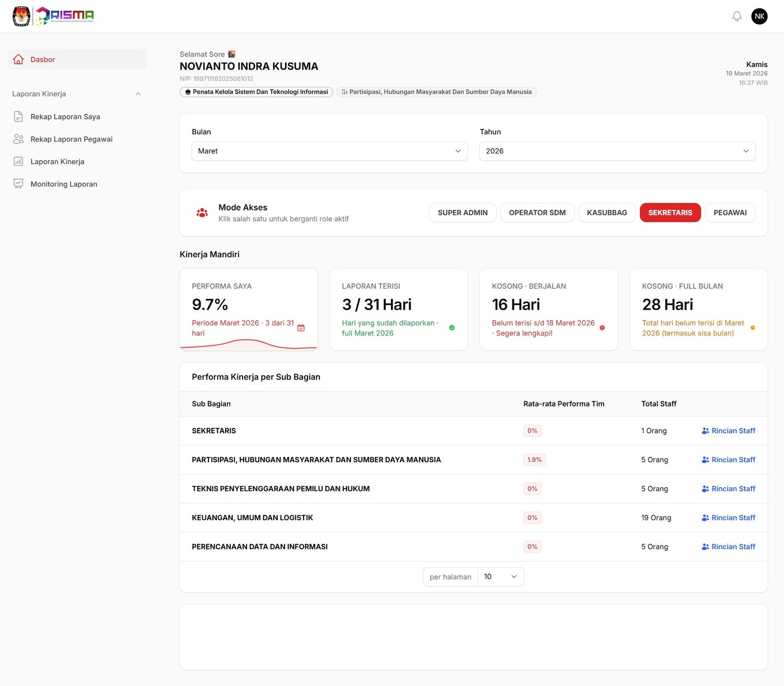Click the Laporan Kinerja chart icon

click(18, 161)
